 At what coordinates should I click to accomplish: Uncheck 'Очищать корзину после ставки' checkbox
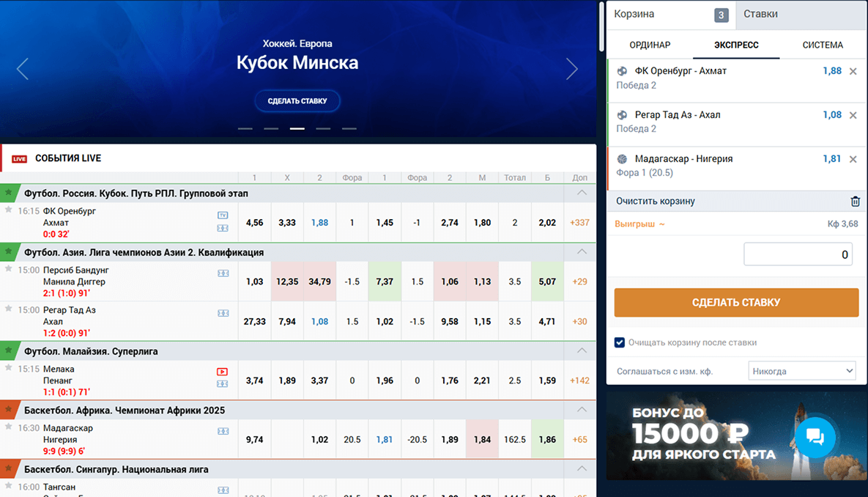pos(620,342)
